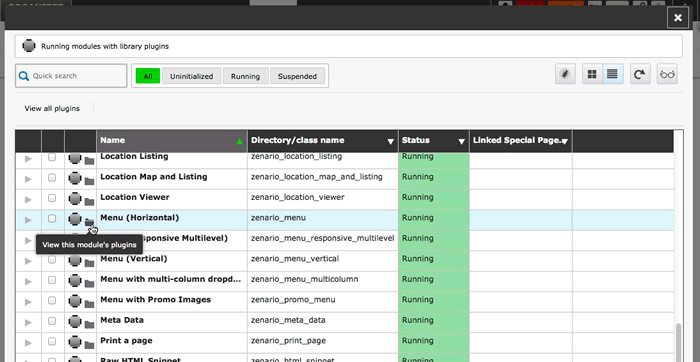Select the All filter tab

(148, 76)
